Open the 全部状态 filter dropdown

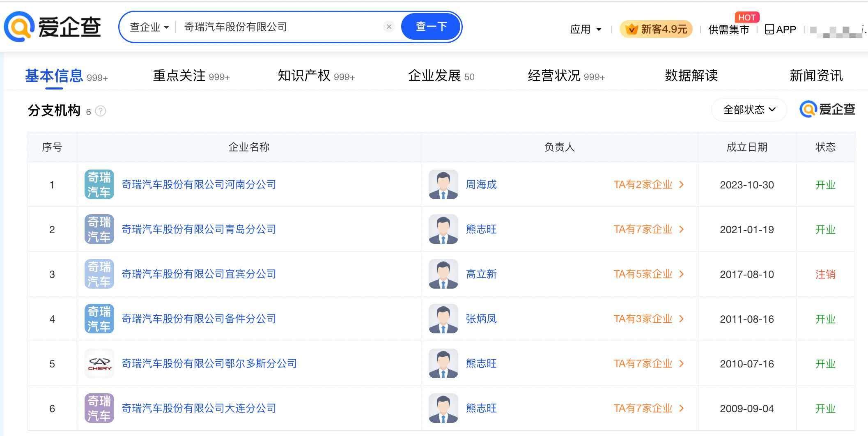[749, 110]
